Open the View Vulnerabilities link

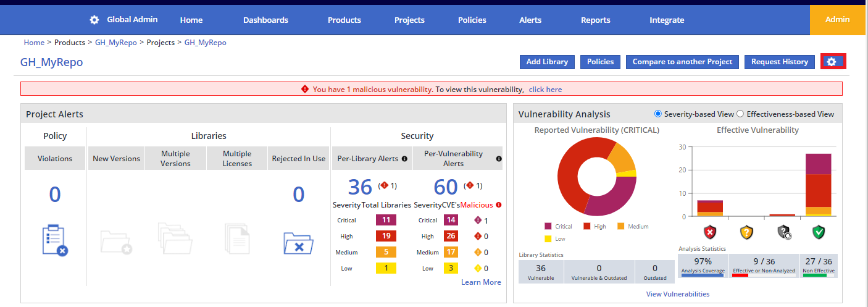pyautogui.click(x=677, y=294)
